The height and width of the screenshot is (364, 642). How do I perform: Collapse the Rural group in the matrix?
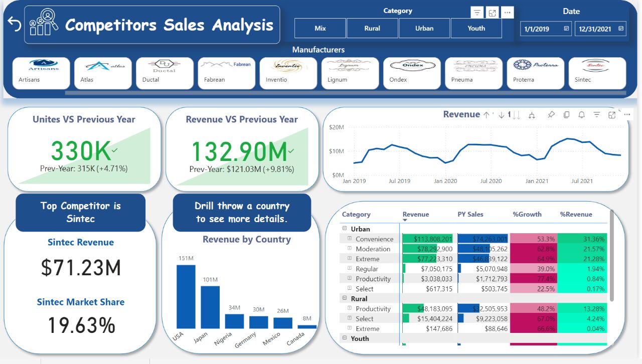[345, 299]
